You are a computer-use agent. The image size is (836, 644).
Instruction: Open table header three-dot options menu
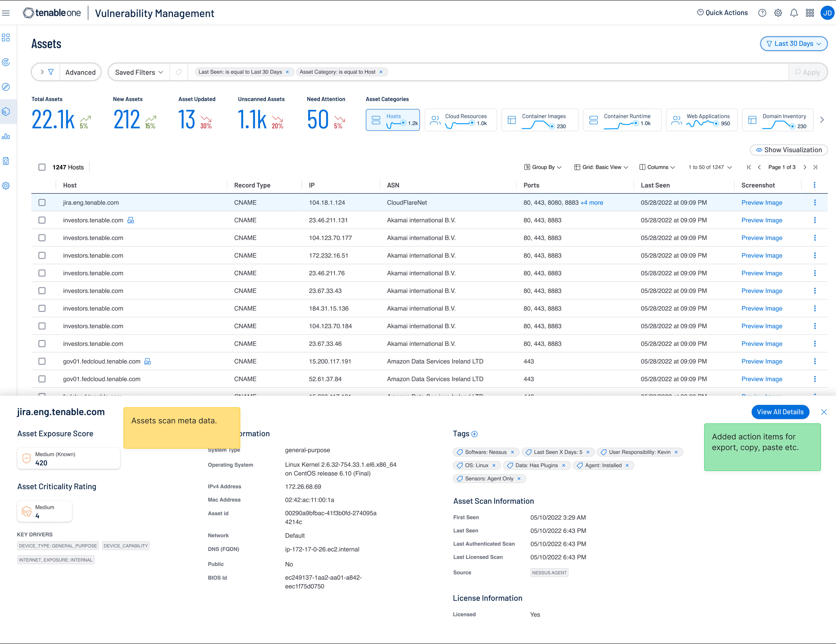click(815, 185)
